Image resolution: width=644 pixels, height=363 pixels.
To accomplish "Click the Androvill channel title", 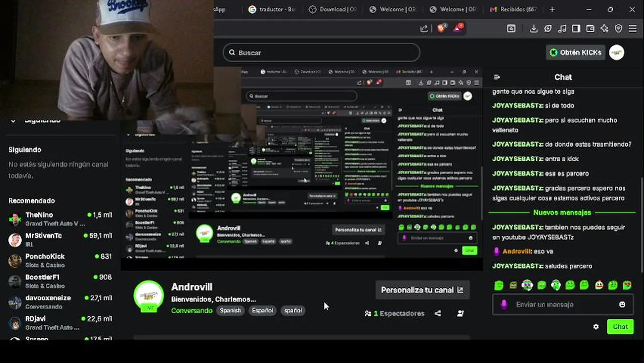I will [191, 287].
